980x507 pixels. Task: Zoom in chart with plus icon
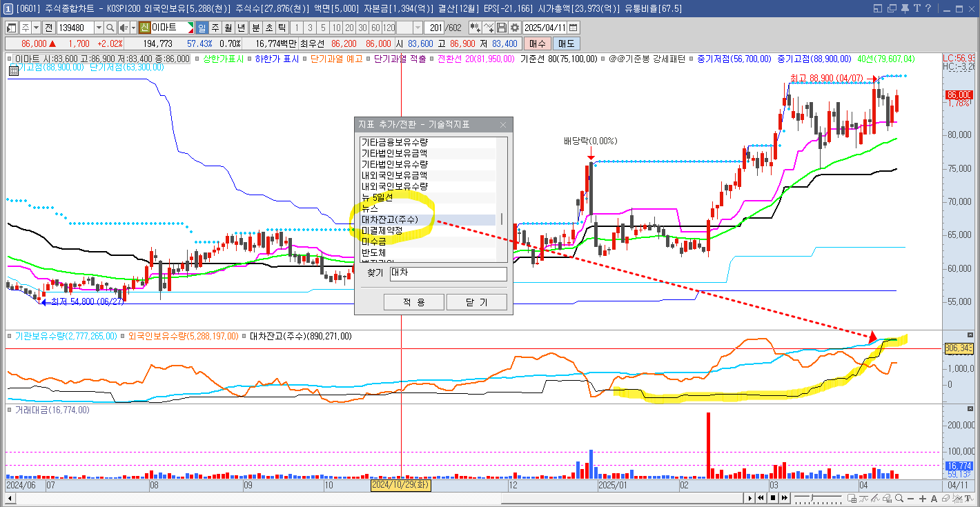923,499
